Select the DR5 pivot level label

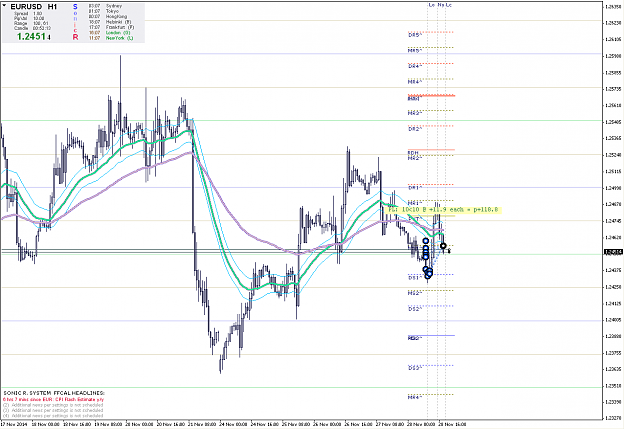tap(415, 35)
